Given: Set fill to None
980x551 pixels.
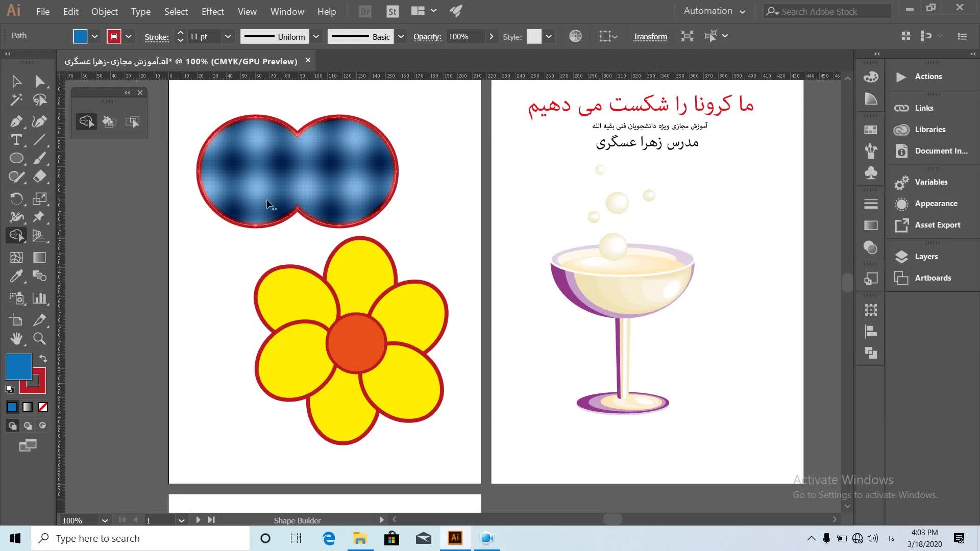Looking at the screenshot, I should pyautogui.click(x=43, y=407).
